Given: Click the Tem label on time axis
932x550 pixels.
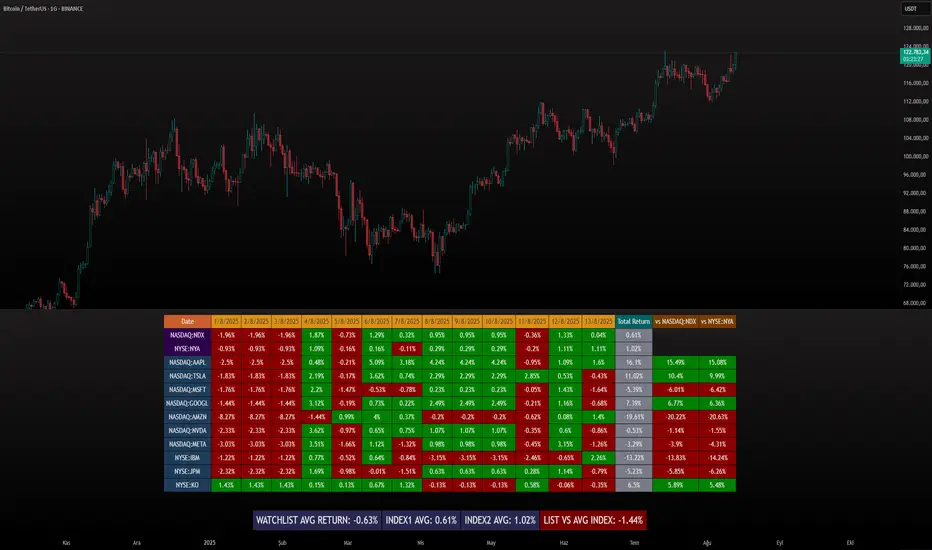Looking at the screenshot, I should point(634,543).
